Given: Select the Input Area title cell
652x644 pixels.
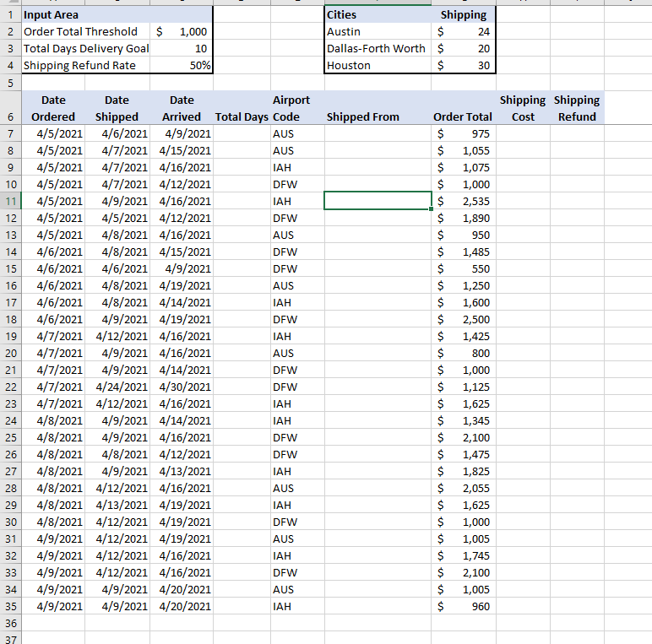Looking at the screenshot, I should [51, 14].
